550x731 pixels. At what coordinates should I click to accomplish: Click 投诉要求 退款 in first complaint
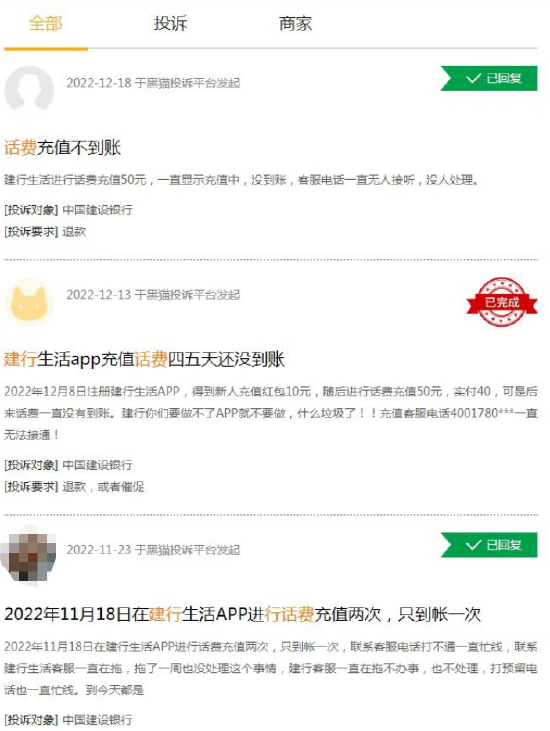point(45,232)
